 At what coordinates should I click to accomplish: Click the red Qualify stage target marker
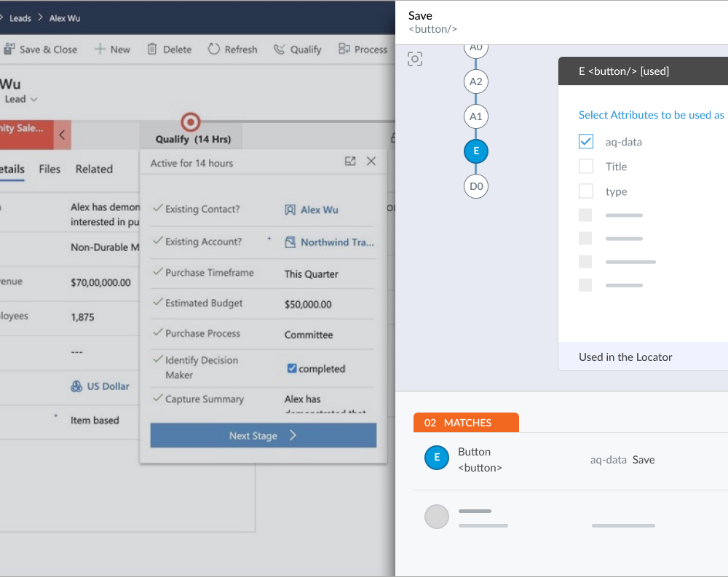tap(190, 122)
